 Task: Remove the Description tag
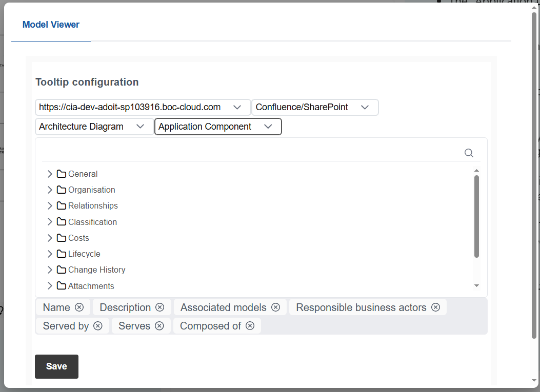pos(159,307)
